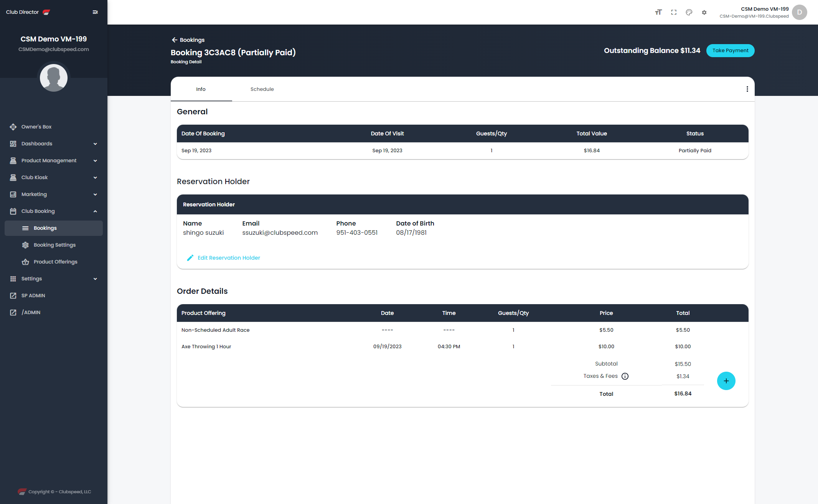Click the Outstanding Balance $11.34 text
This screenshot has width=818, height=504.
pyautogui.click(x=652, y=51)
